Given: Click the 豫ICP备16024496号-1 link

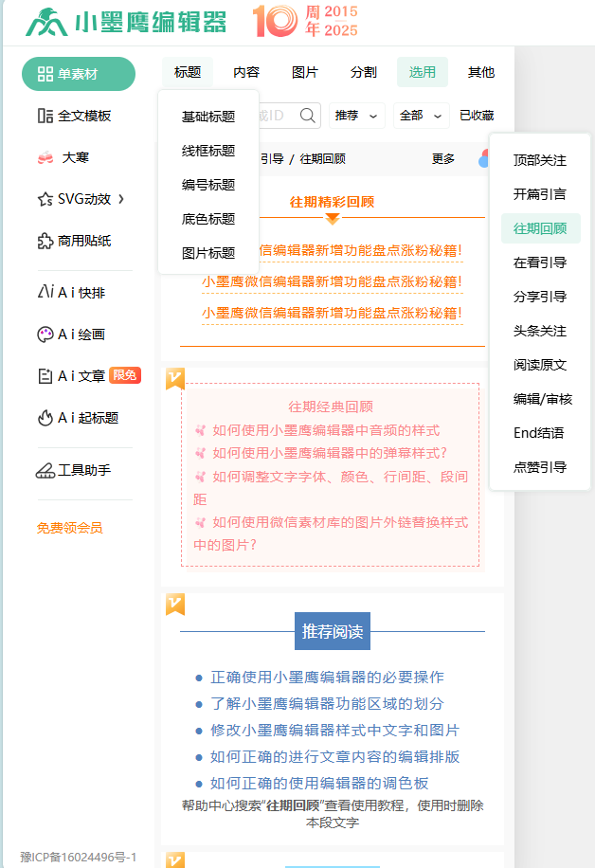Looking at the screenshot, I should click(79, 857).
